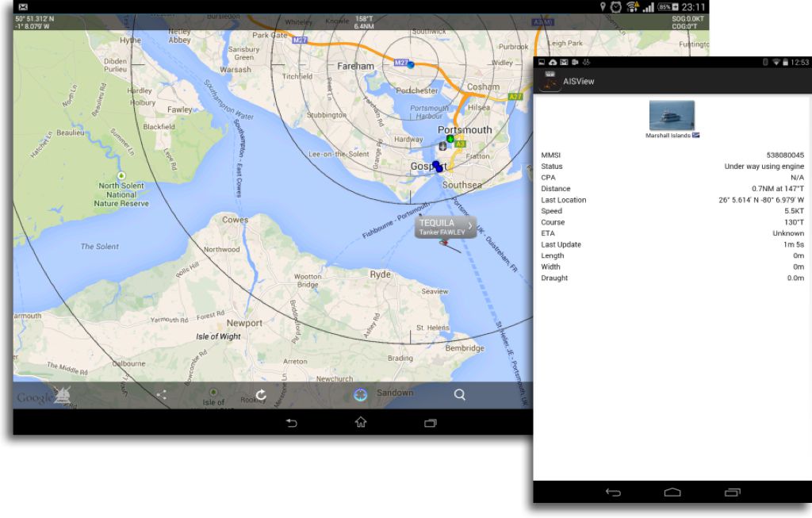Select the MMSI value 538080045
Viewport: 812px width, 518px height.
point(785,155)
